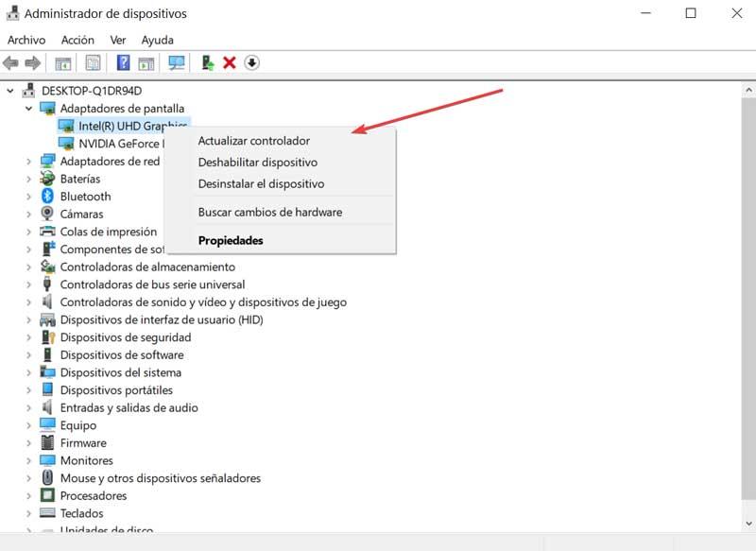This screenshot has width=756, height=551.
Task: Expand the Cámaras category arrow
Action: coord(28,214)
